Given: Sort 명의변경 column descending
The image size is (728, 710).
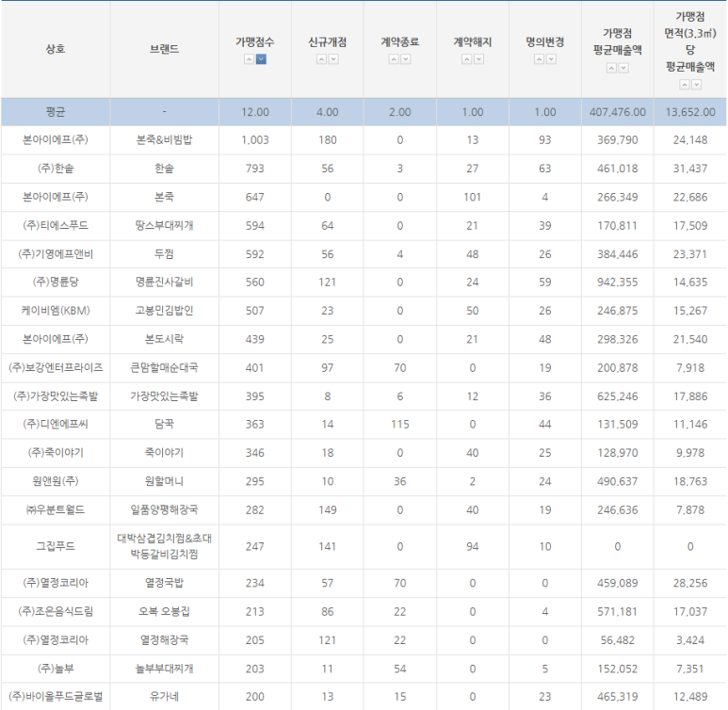Looking at the screenshot, I should 551,59.
